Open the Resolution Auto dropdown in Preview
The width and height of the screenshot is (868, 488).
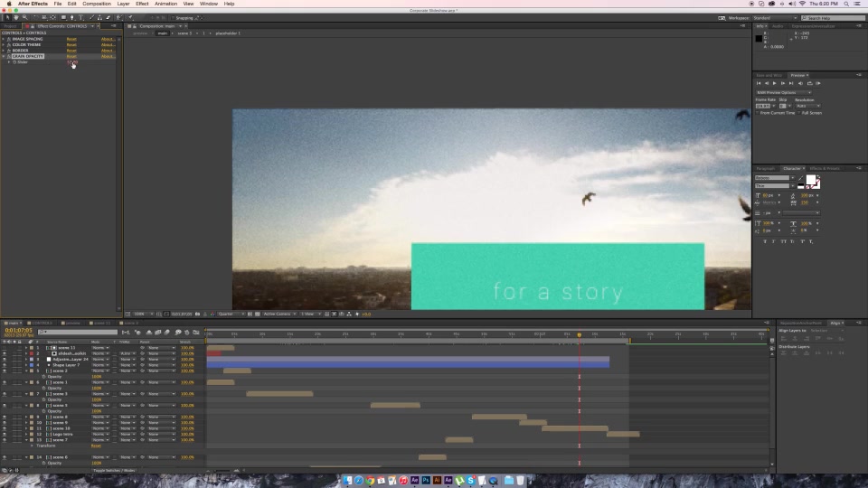click(x=808, y=106)
